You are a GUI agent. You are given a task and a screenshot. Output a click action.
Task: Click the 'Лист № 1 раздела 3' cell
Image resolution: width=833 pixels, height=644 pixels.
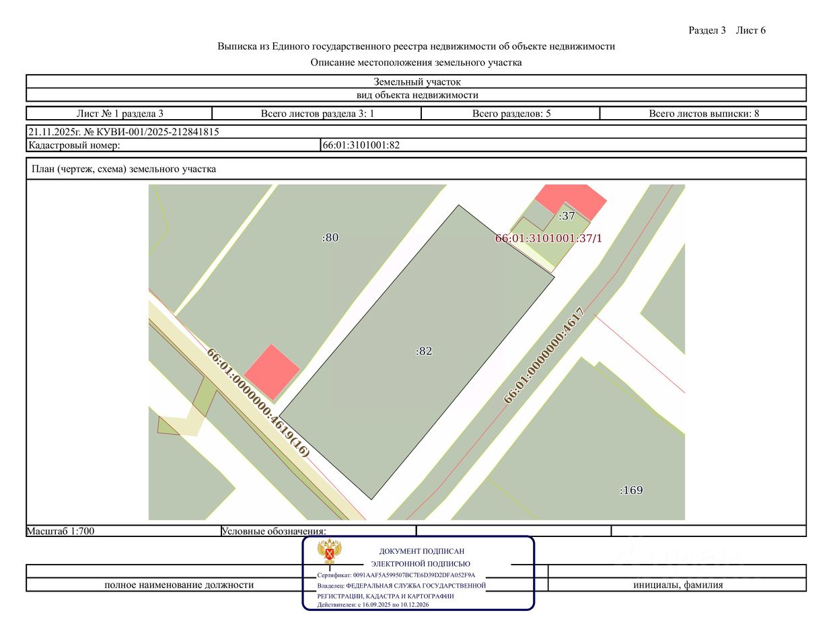120,113
